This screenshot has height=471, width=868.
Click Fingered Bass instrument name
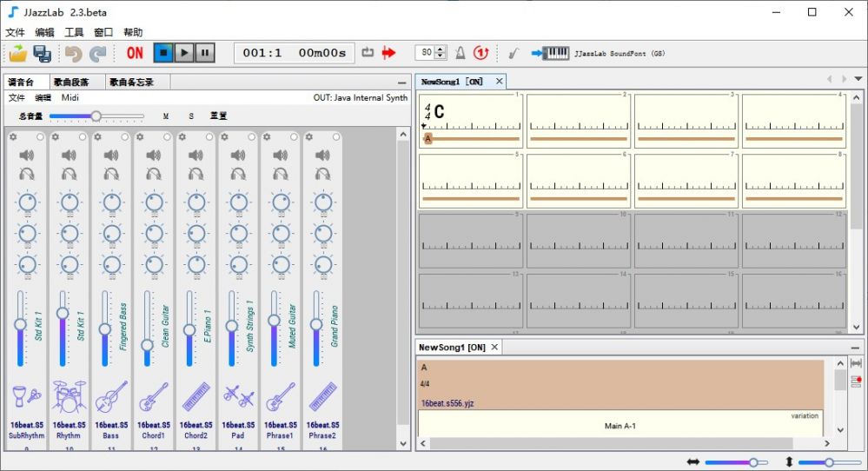[123, 326]
